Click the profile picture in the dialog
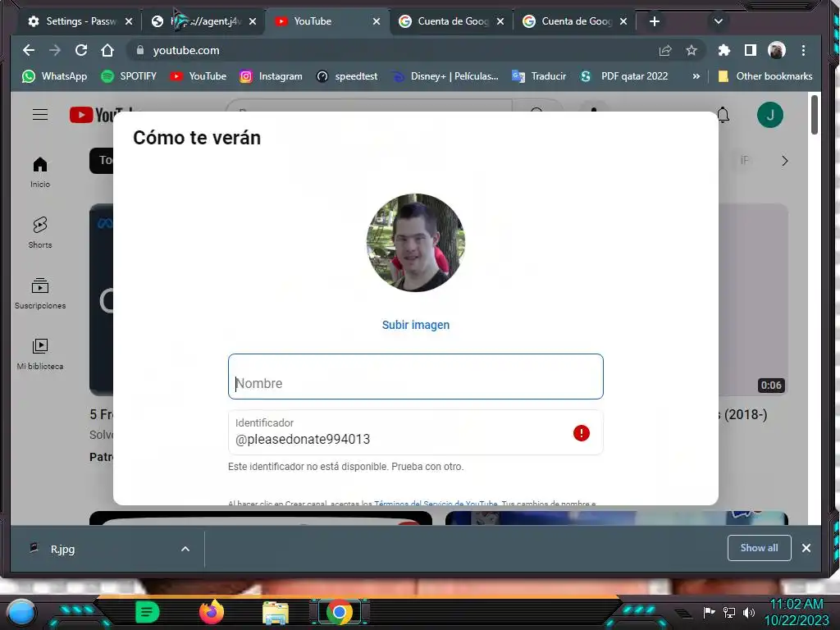Screen dimensions: 840x630 click(x=416, y=243)
